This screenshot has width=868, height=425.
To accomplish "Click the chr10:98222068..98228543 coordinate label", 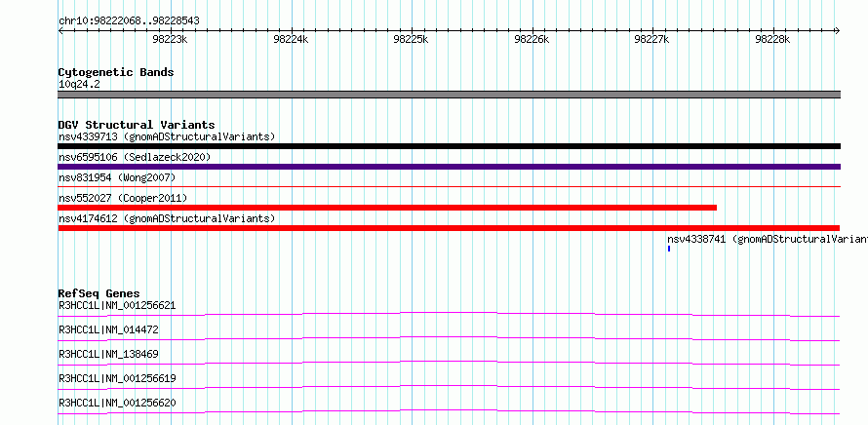I will click(x=129, y=21).
